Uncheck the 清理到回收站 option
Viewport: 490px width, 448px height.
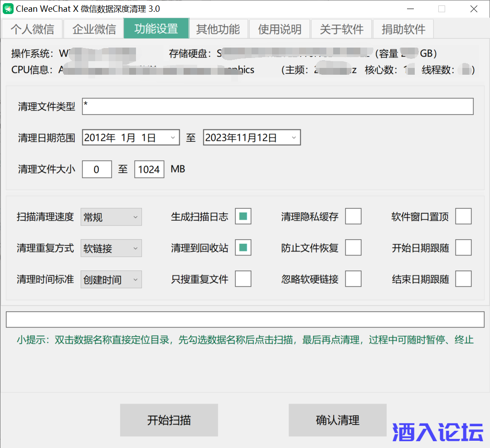(243, 248)
